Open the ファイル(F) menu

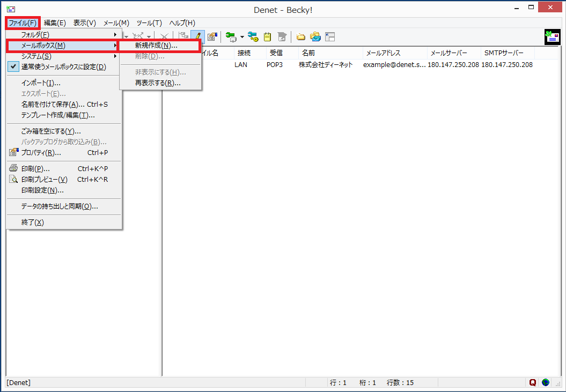[x=23, y=23]
